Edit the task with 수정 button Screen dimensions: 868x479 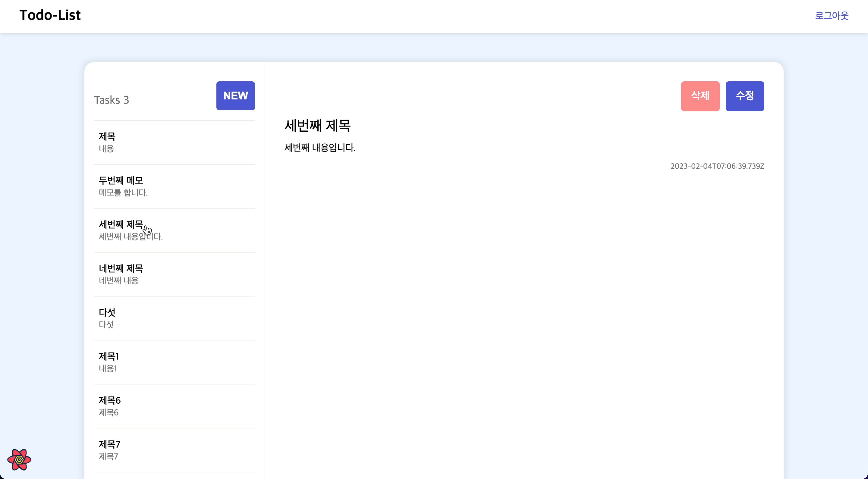point(745,96)
